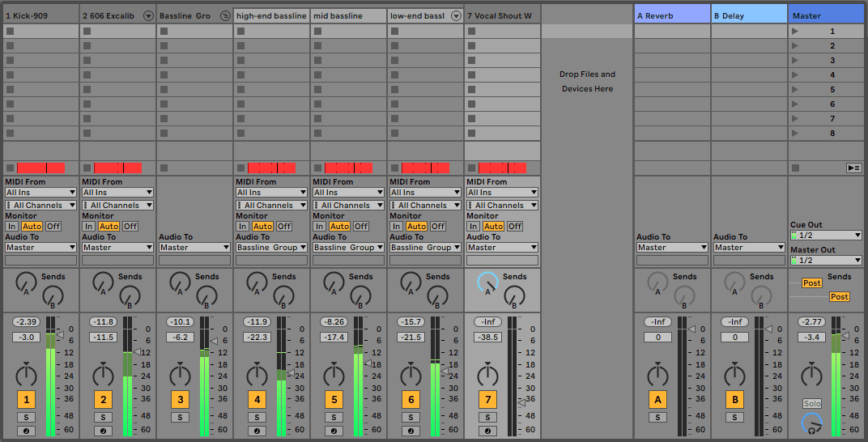Open Audio To dropdown on Bassline Gro track
Image resolution: width=868 pixels, height=442 pixels.
pyautogui.click(x=195, y=247)
